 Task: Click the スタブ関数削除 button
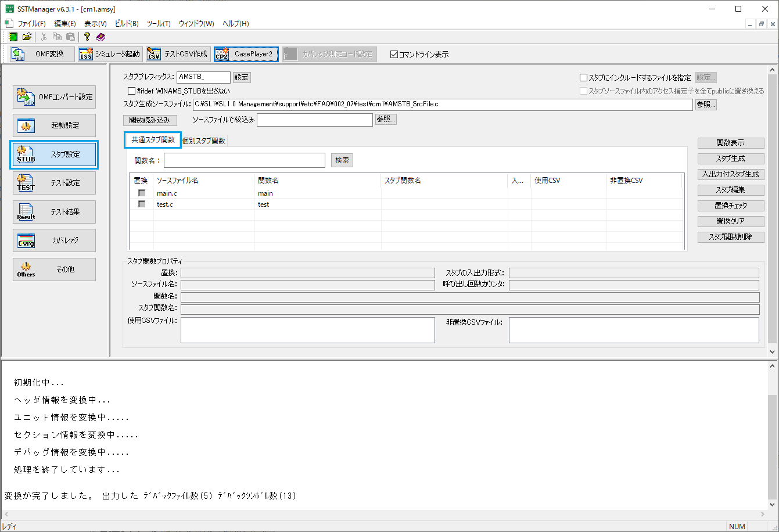[x=731, y=237]
